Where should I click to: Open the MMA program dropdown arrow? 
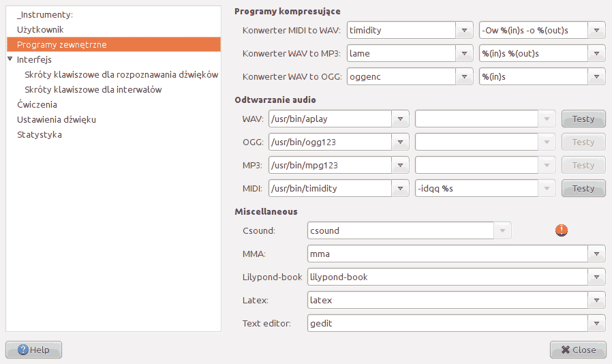point(597,254)
